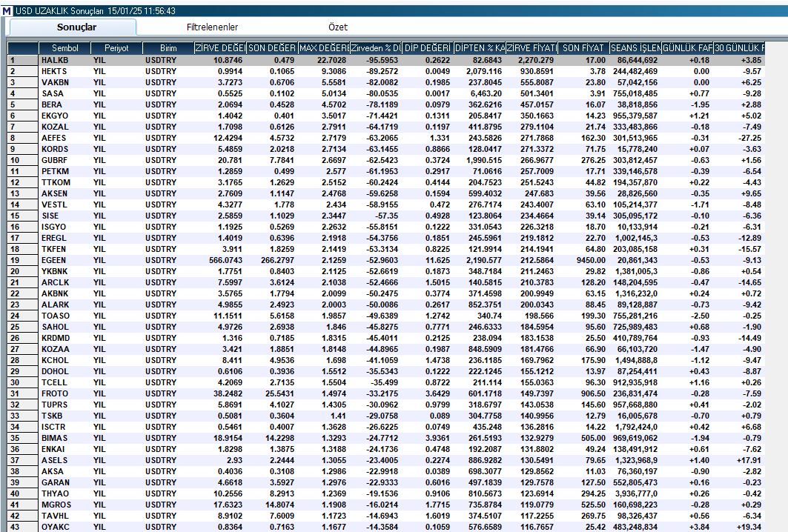The image size is (788, 532).
Task: Select the GUBRF symbol cell
Action: pos(64,160)
